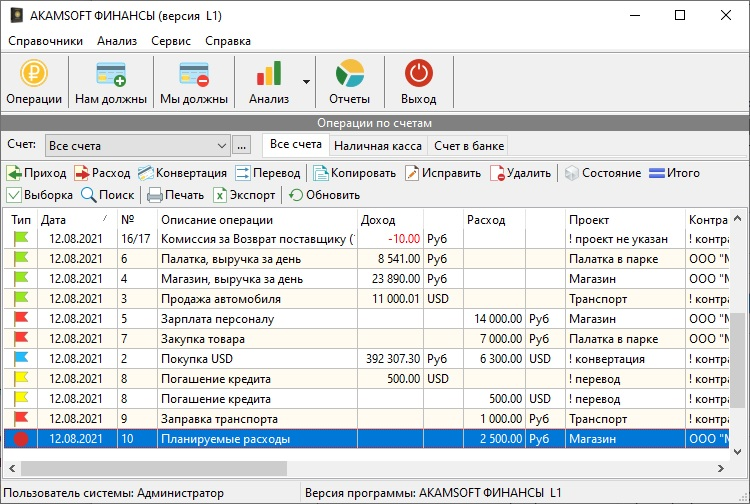
Task: Open the Состояние account status
Action: (603, 173)
